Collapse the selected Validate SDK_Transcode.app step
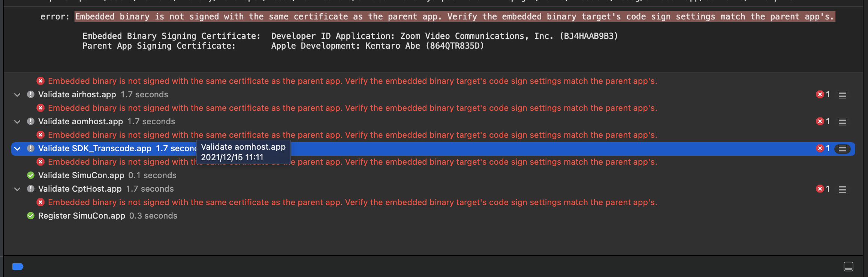Viewport: 868px width, 277px height. [x=17, y=149]
